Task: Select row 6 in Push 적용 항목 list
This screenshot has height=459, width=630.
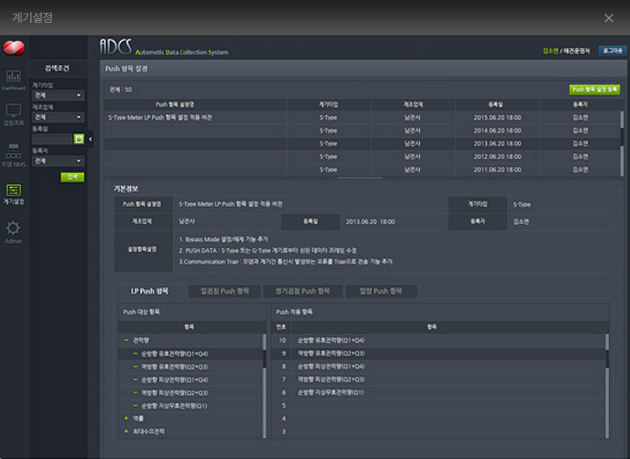Action: click(x=438, y=392)
